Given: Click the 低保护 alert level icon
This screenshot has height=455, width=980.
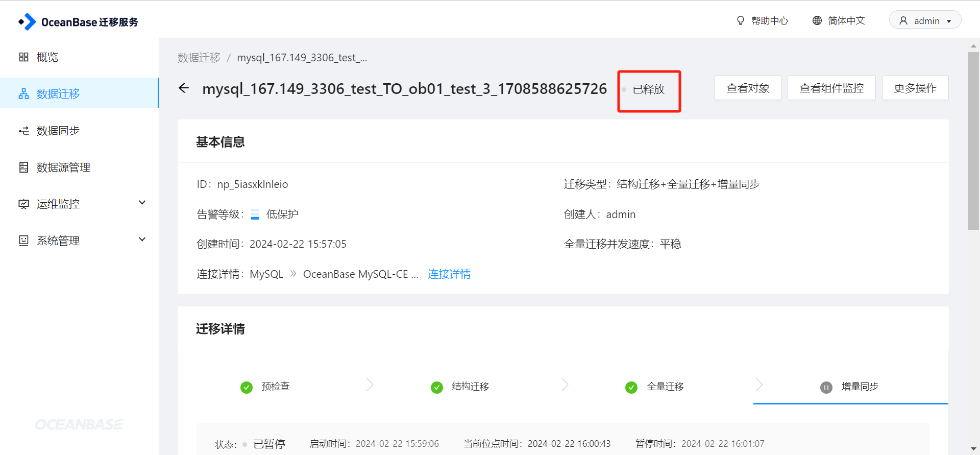Looking at the screenshot, I should coord(255,214).
